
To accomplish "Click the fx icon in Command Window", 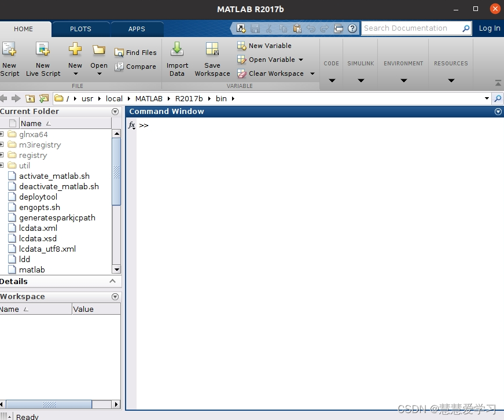I will pyautogui.click(x=131, y=125).
